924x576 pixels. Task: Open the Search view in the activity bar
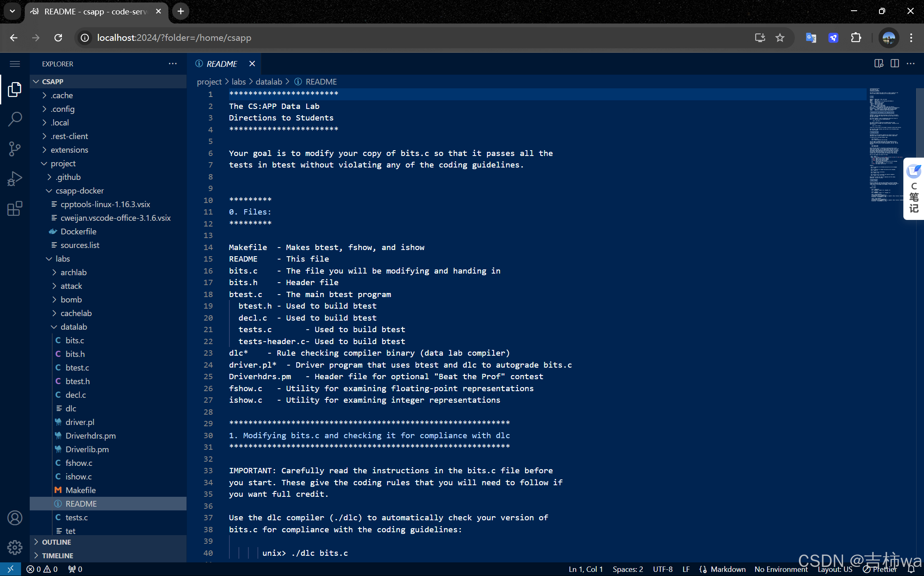click(15, 119)
